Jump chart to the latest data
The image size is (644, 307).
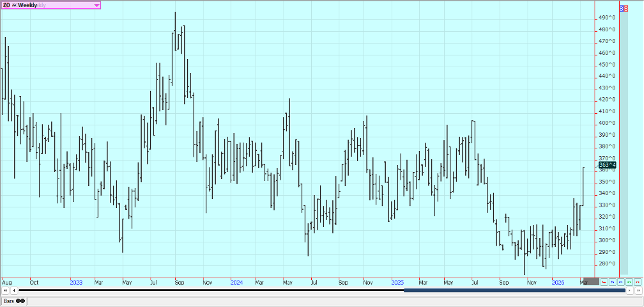[x=638, y=290]
